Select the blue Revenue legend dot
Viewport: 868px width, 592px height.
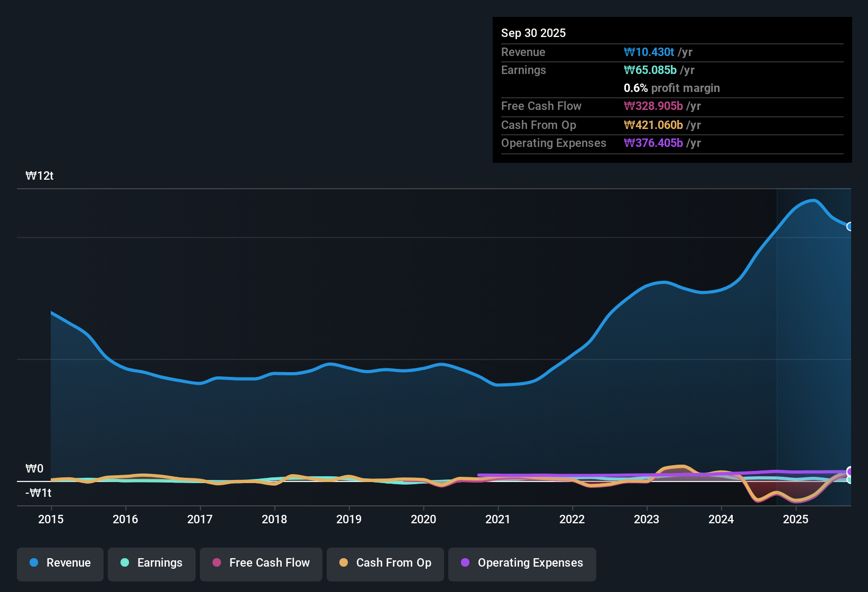click(33, 563)
